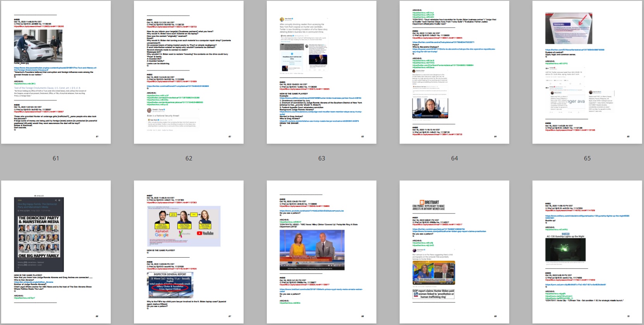Open page 61 thumbnail with white car photo
The image size is (644, 325).
point(56,72)
